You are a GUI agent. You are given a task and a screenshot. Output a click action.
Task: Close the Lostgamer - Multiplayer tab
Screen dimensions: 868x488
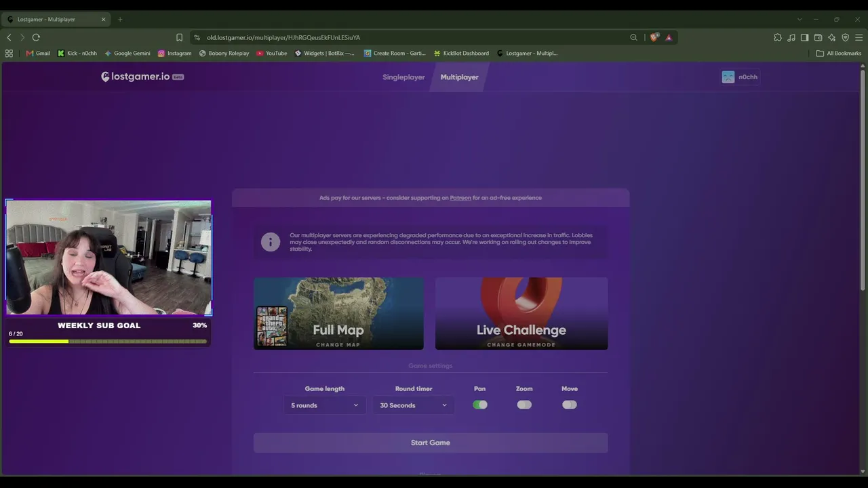[103, 19]
